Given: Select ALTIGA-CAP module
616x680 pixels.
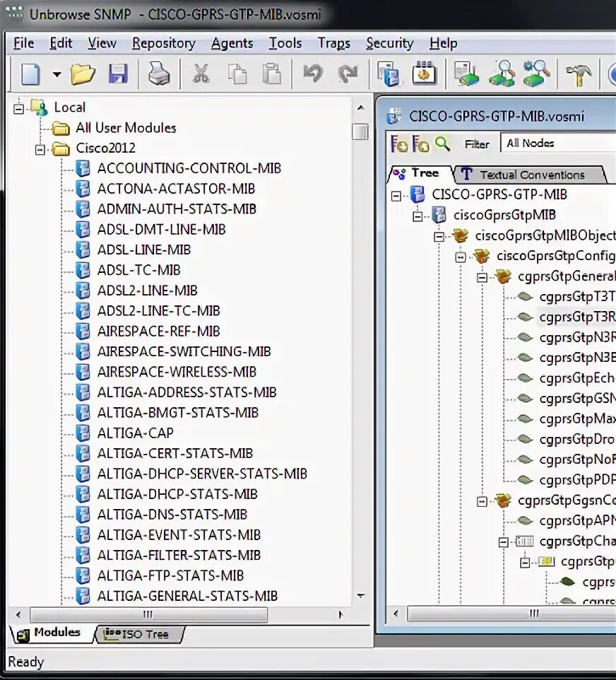Looking at the screenshot, I should (x=135, y=433).
